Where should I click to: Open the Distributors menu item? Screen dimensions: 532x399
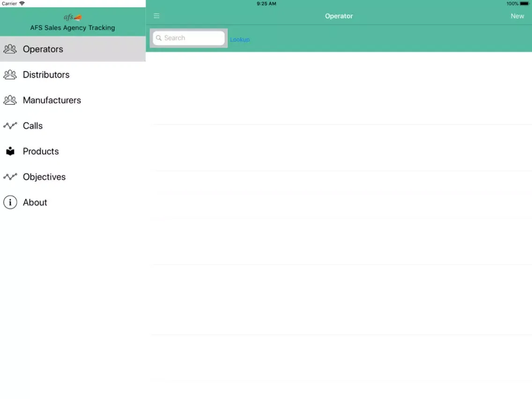[73, 74]
